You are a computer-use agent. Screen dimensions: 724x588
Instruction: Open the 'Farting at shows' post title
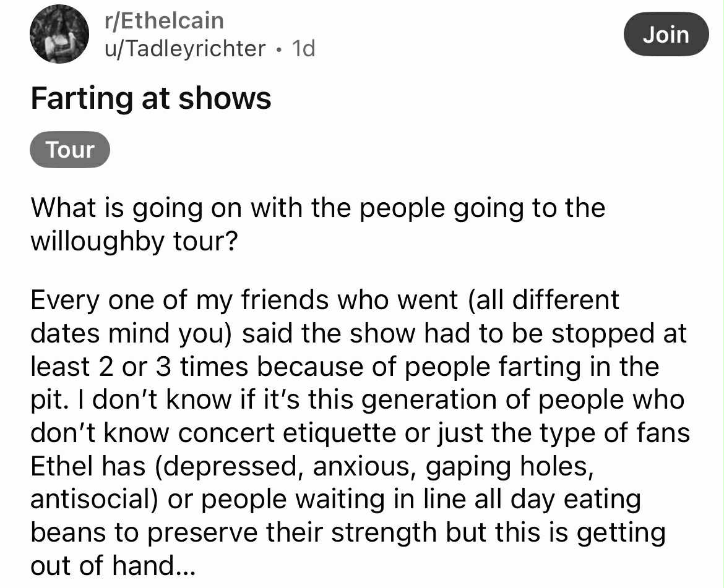click(151, 98)
